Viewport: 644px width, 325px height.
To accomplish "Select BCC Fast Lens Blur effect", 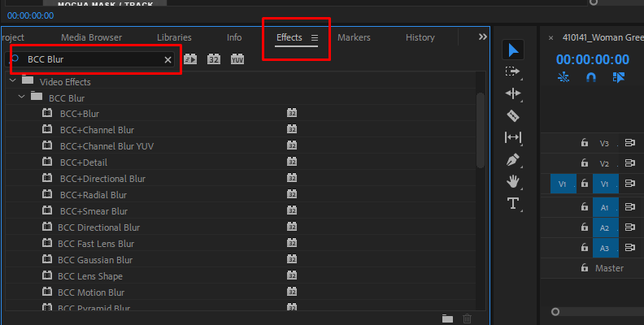I will (x=96, y=244).
